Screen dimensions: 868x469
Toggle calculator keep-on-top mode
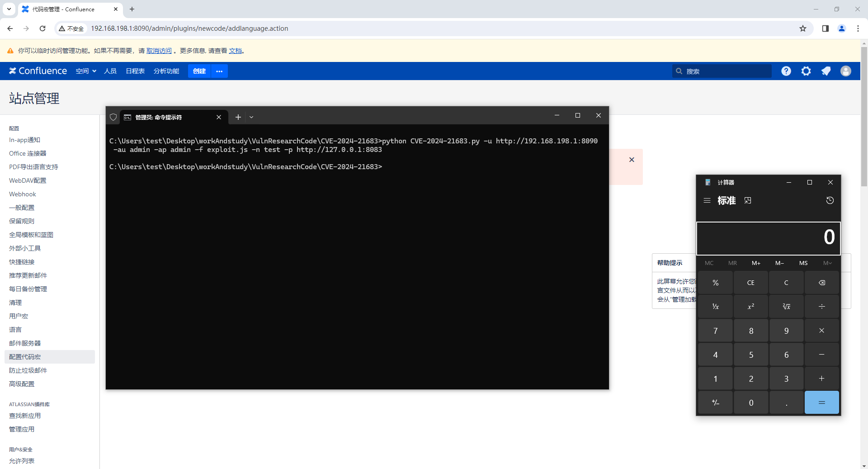pyautogui.click(x=748, y=200)
